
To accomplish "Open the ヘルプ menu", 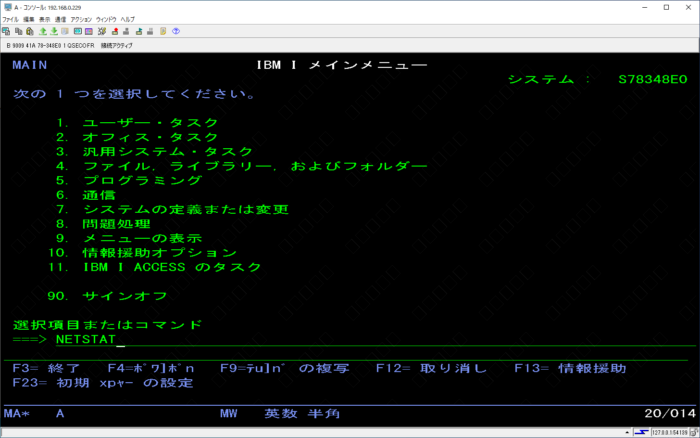I will point(128,20).
